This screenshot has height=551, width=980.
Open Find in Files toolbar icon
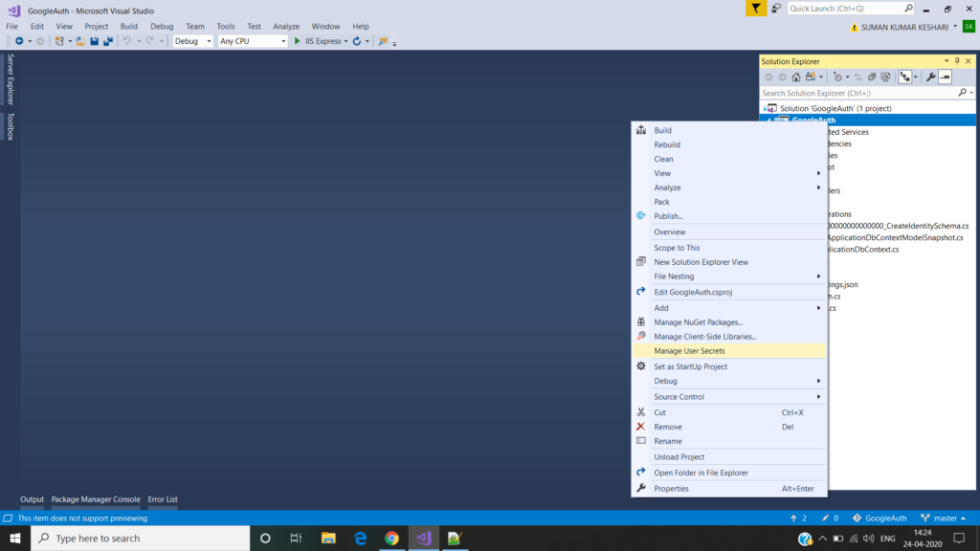[x=383, y=41]
